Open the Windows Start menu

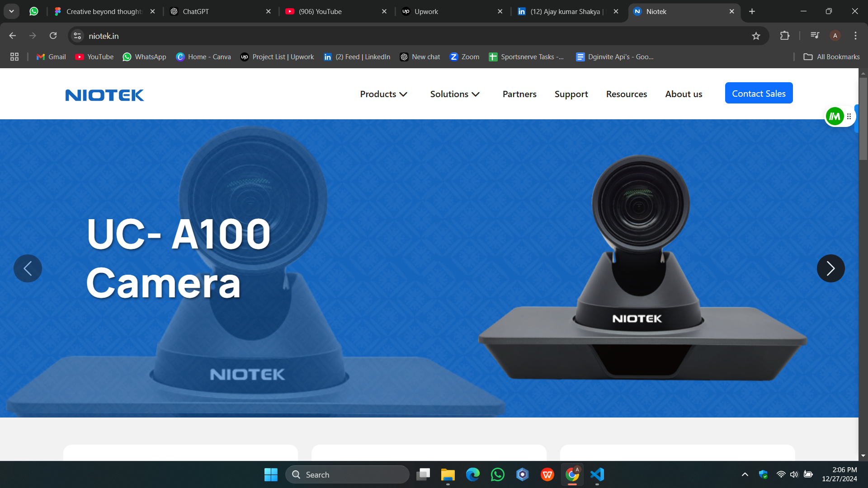click(x=271, y=474)
